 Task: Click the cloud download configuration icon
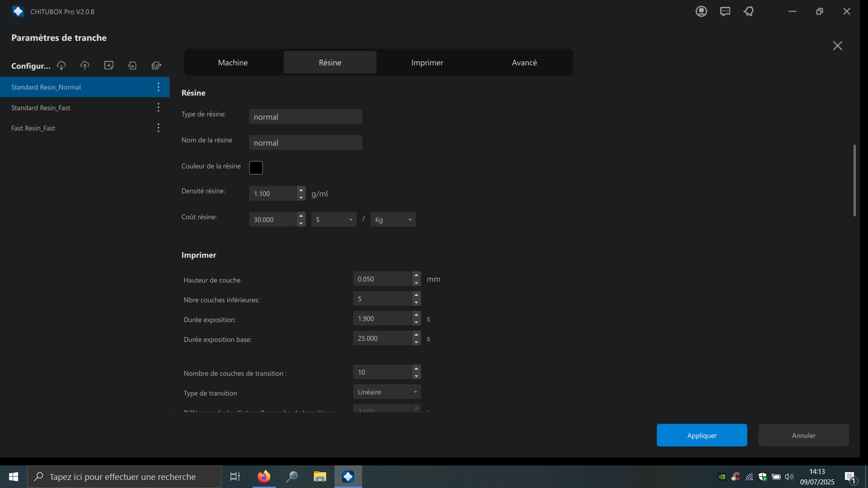[x=61, y=66]
